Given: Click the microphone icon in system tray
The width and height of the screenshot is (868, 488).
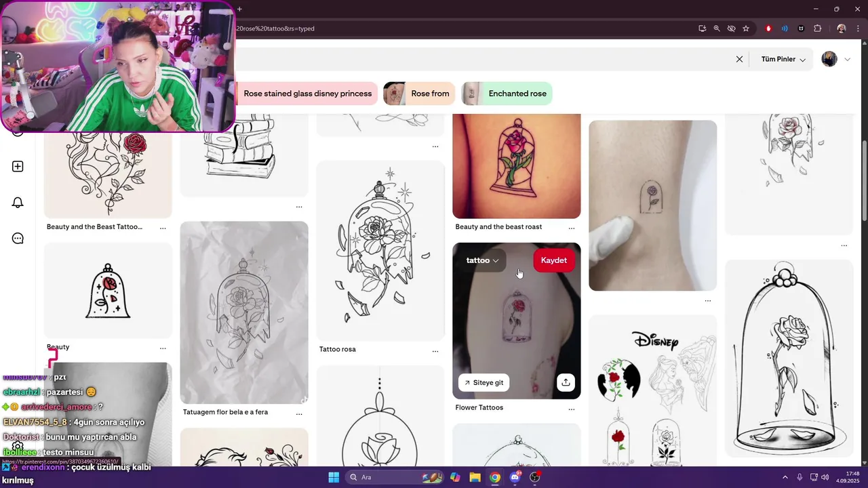Looking at the screenshot, I should pos(800,477).
